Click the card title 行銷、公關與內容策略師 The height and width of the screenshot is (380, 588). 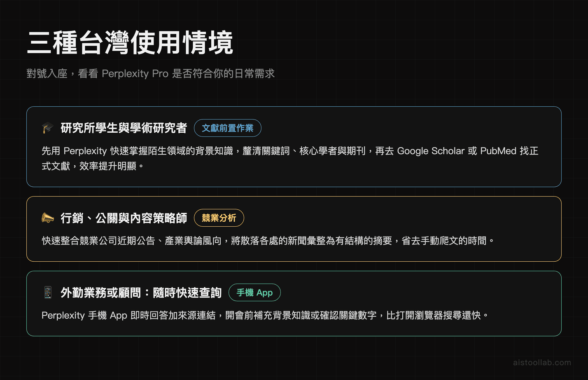click(124, 218)
